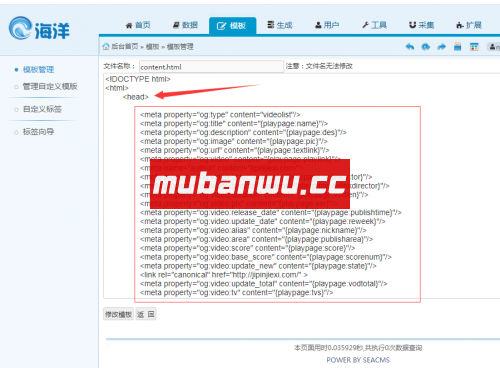Image resolution: width=500 pixels, height=368 pixels.
Task: Open the 用户 tab
Action: (x=327, y=25)
